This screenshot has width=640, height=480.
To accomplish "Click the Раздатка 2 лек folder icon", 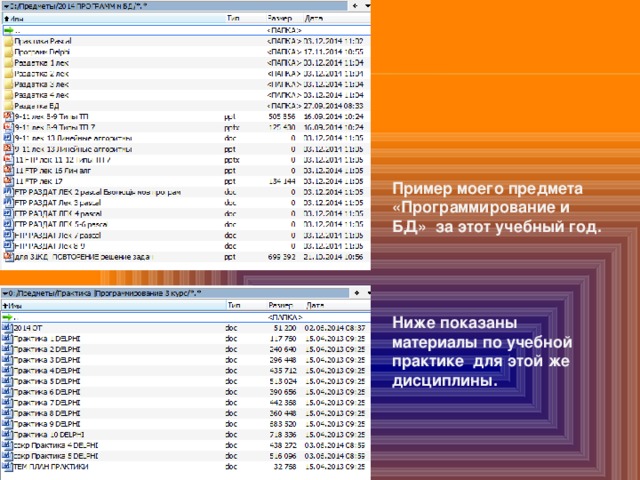I will (8, 74).
